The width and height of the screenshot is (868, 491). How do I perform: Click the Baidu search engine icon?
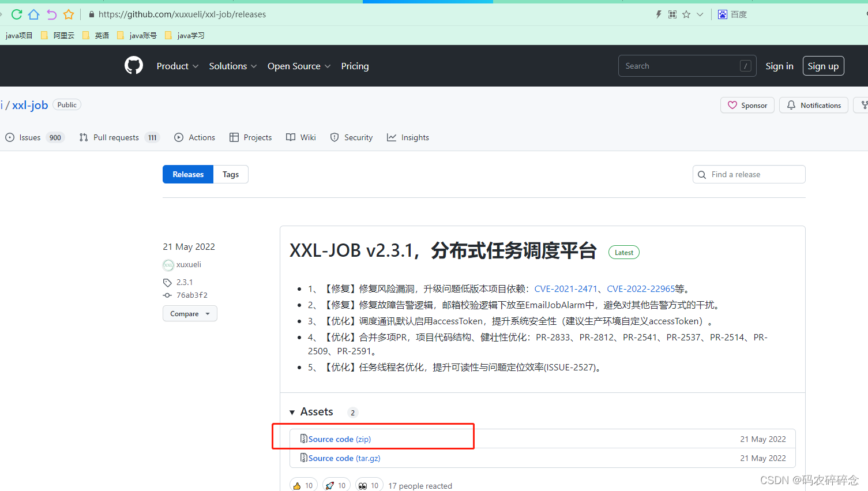pyautogui.click(x=723, y=14)
